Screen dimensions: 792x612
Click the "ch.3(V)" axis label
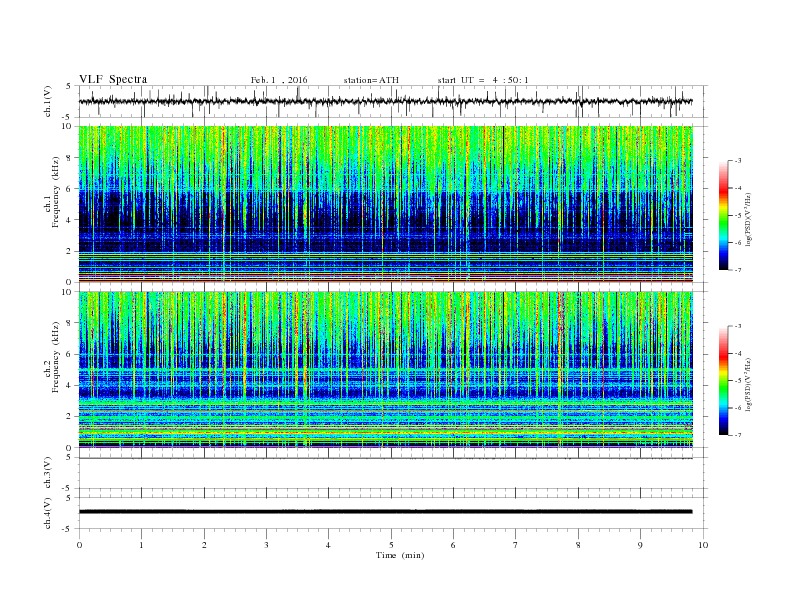pos(48,473)
